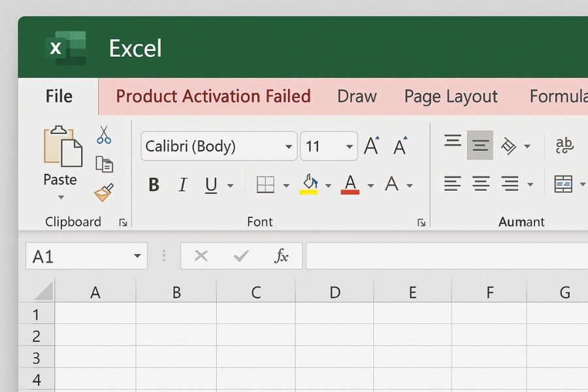588x392 pixels.
Task: Expand border style options
Action: pos(286,186)
